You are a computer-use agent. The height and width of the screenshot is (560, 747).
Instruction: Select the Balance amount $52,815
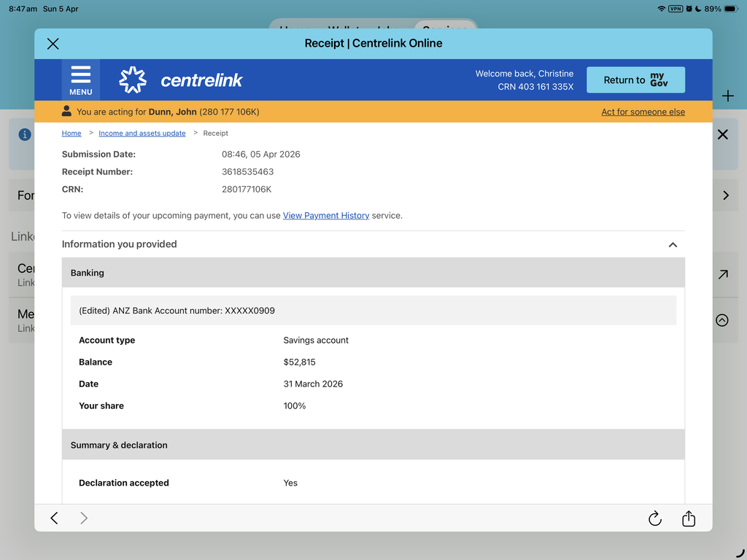[299, 362]
